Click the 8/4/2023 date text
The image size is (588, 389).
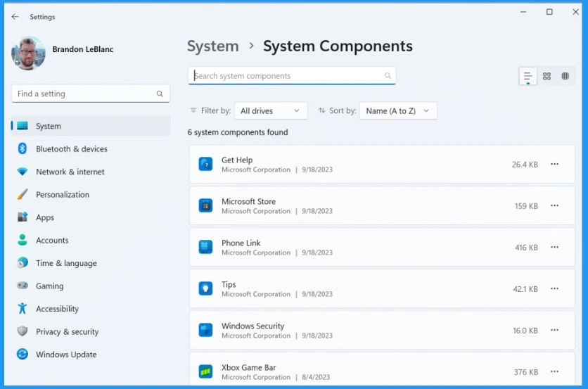point(316,377)
